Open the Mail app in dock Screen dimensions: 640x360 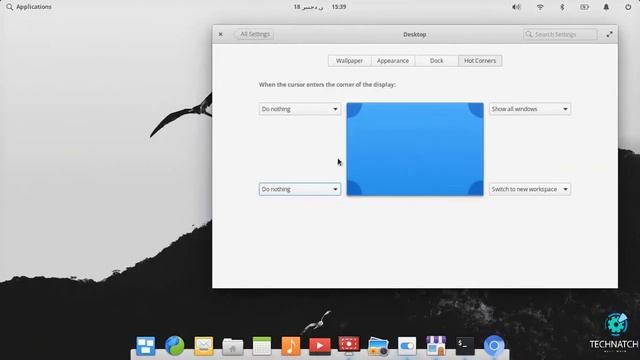(204, 346)
